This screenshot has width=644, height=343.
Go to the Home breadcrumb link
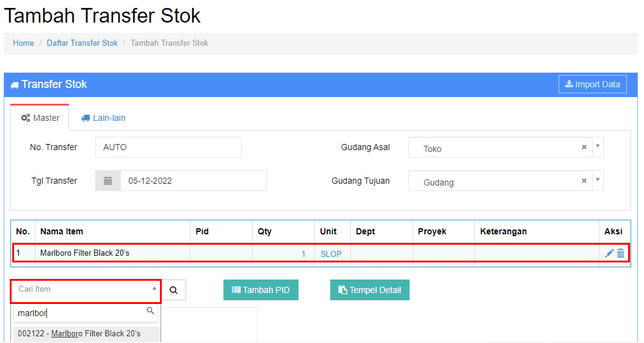[x=23, y=43]
